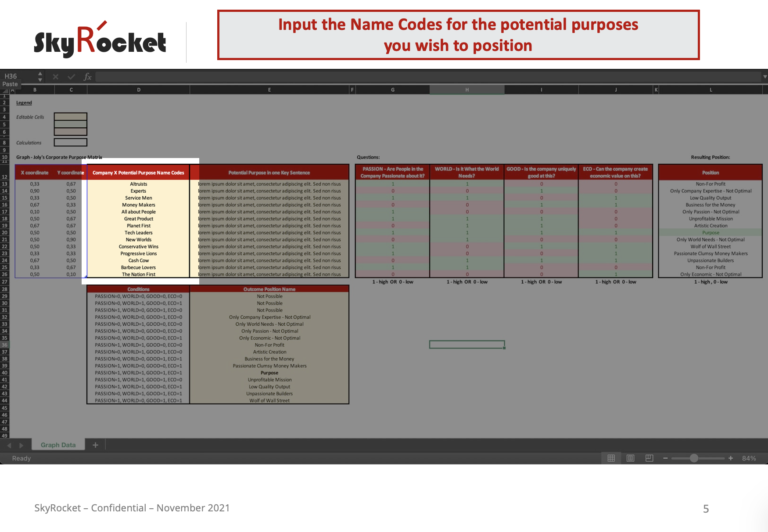
Task: Switch to Normal view icon
Action: pyautogui.click(x=611, y=458)
